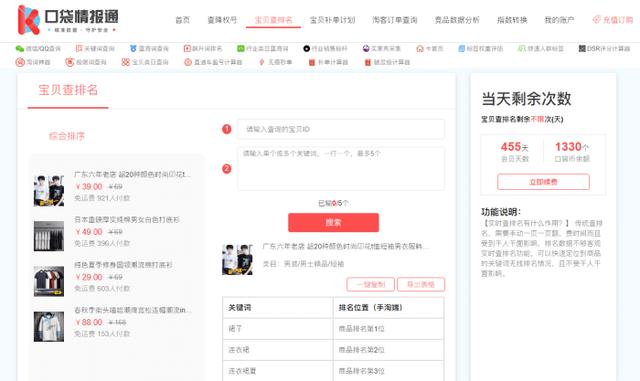Click the 口袋情报通 logo

point(68,20)
